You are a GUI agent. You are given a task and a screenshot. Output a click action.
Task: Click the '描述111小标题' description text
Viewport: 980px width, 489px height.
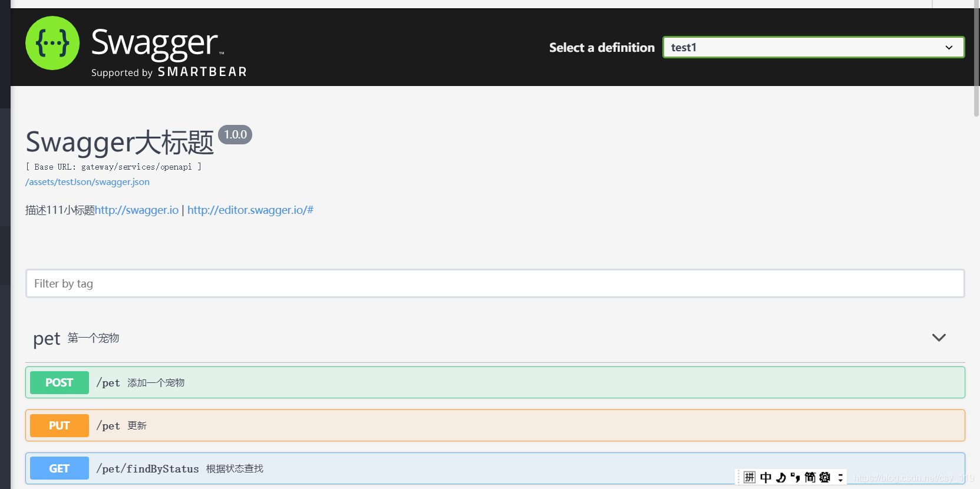click(60, 210)
